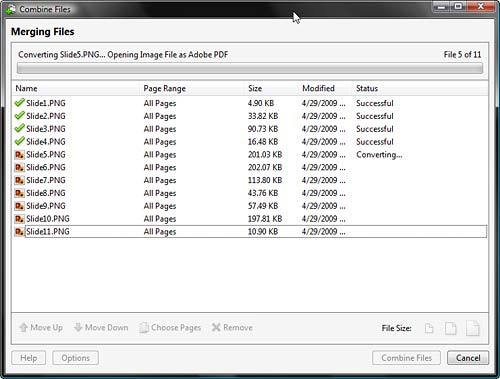Minimize the Combine Files window
The height and width of the screenshot is (379, 500).
tap(442, 7)
